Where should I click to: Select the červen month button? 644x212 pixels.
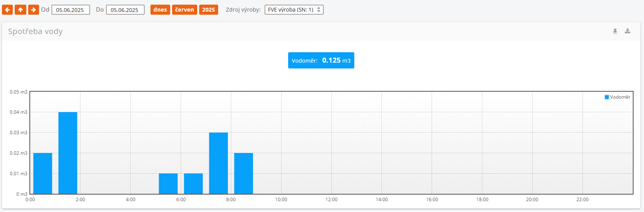184,10
